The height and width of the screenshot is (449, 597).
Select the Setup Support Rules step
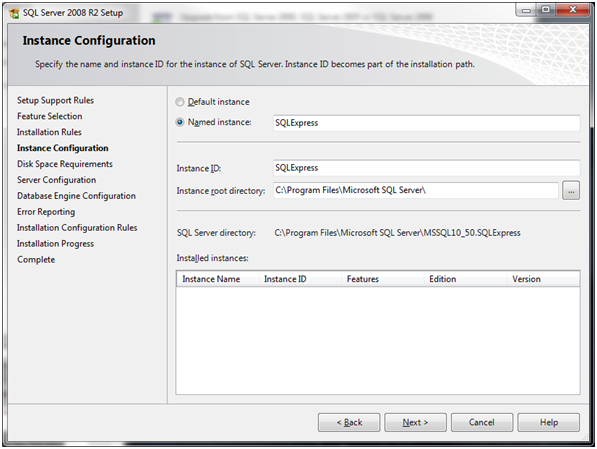(55, 101)
